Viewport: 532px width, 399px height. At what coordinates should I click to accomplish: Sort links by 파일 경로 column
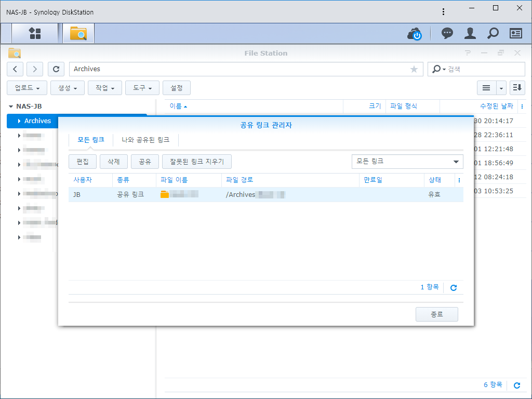(x=290, y=180)
